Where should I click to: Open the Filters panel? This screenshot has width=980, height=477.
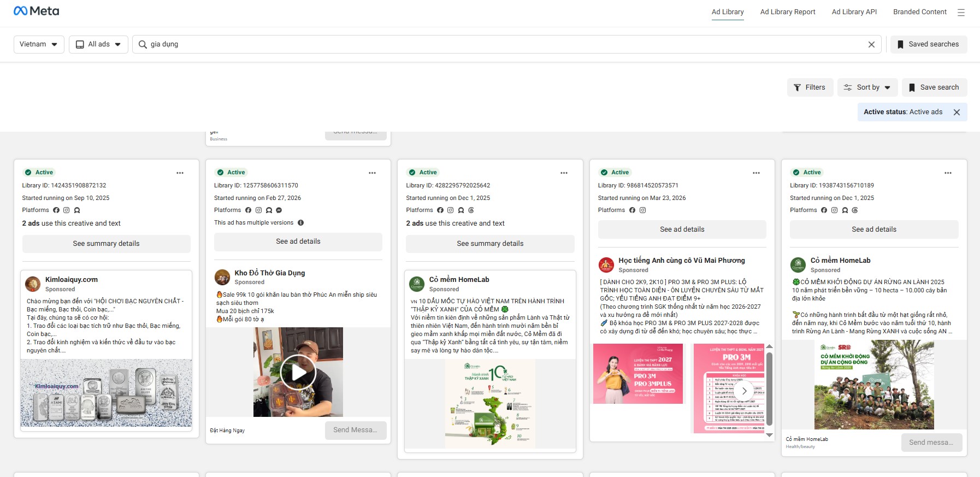tap(810, 87)
